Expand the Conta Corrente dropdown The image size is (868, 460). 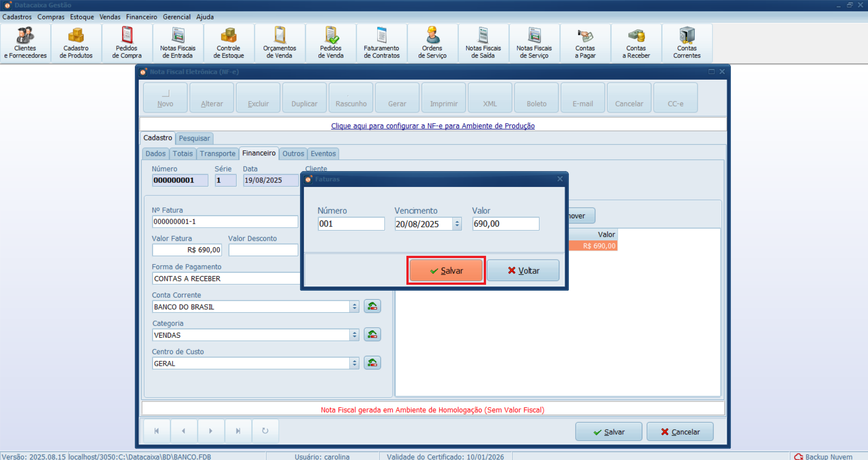(x=354, y=307)
